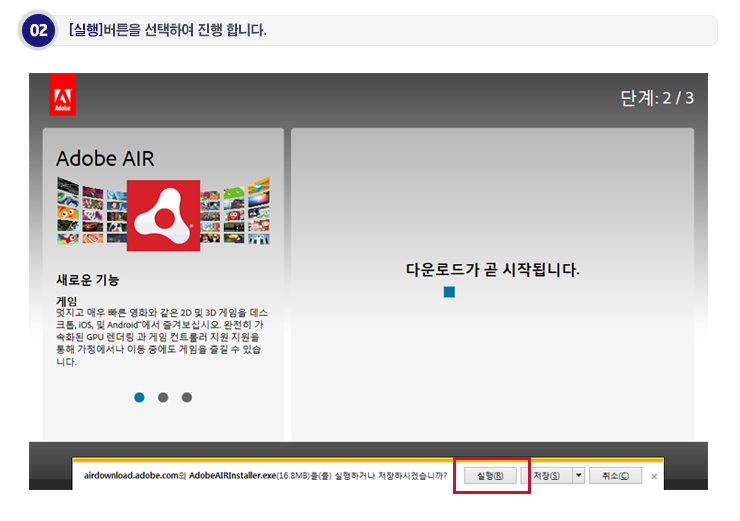Select the second carousel dot

click(163, 397)
